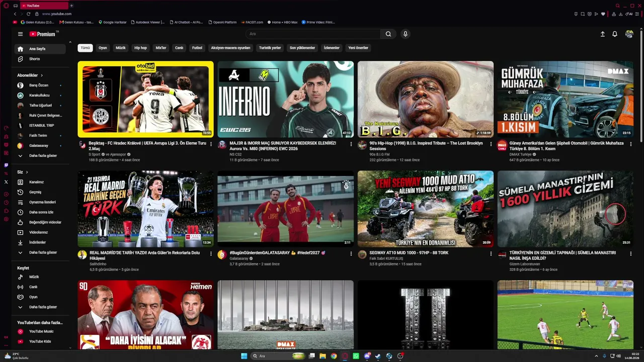This screenshot has width=644, height=362.
Task: Click the magnifier search button on YouTube
Action: tap(388, 34)
